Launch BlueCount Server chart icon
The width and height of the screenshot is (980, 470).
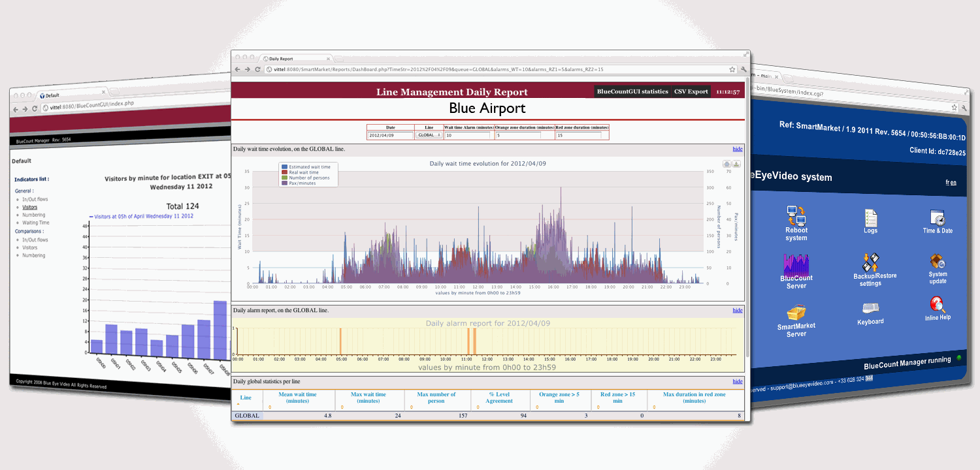coord(796,264)
